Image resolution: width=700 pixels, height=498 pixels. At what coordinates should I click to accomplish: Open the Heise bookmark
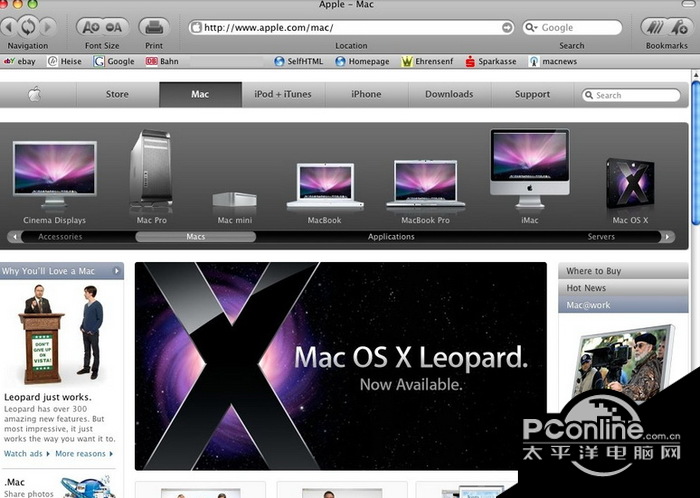(65, 61)
